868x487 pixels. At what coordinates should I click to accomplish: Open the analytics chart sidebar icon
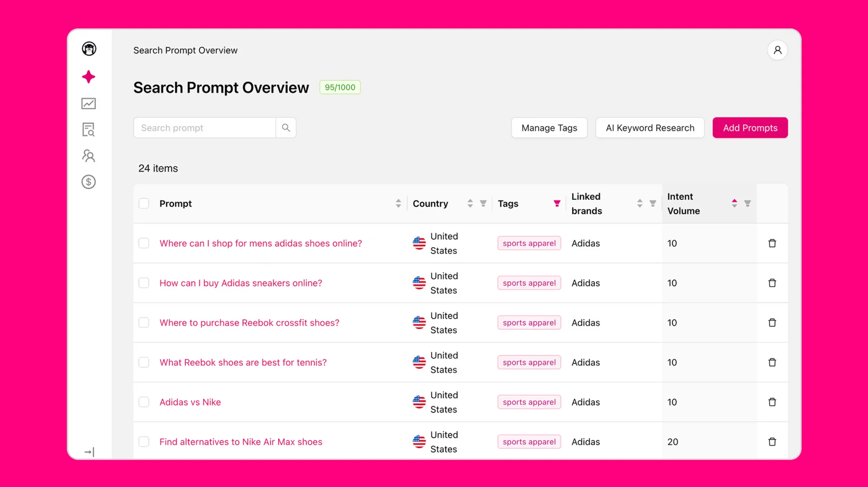tap(89, 103)
